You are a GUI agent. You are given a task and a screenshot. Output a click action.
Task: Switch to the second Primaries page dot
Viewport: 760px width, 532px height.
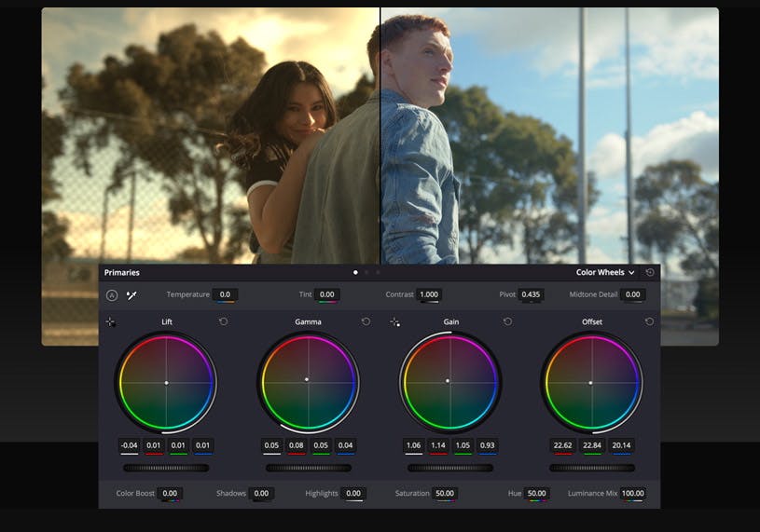tap(366, 273)
